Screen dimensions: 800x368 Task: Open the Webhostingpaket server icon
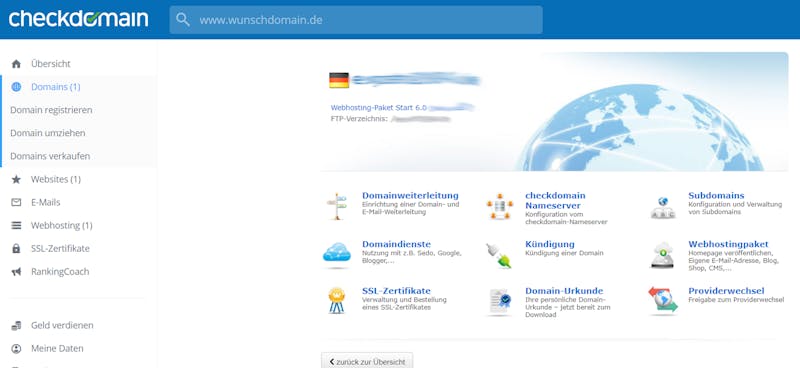coord(663,255)
